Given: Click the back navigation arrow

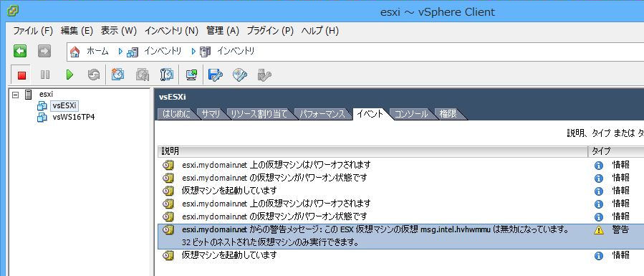Looking at the screenshot, I should pyautogui.click(x=20, y=52).
